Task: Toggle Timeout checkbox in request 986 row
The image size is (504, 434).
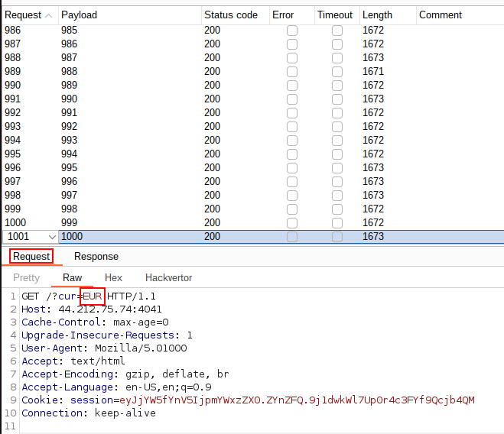Action: tap(337, 31)
